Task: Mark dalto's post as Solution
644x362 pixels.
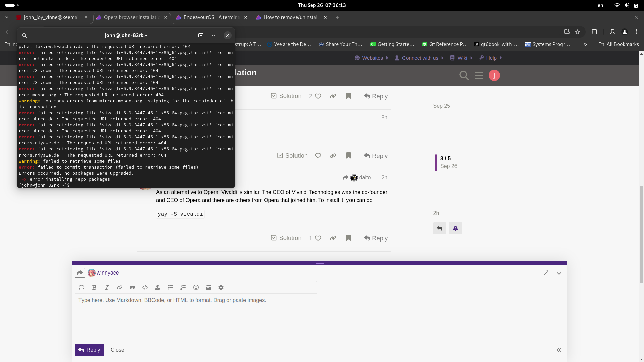Action: [286, 238]
